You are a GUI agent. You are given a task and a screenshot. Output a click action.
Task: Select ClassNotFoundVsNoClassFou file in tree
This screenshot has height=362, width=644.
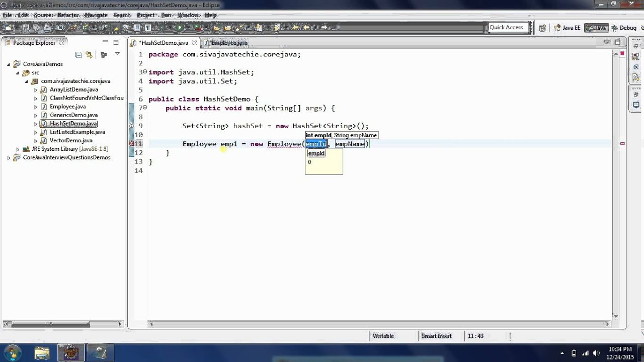87,98
